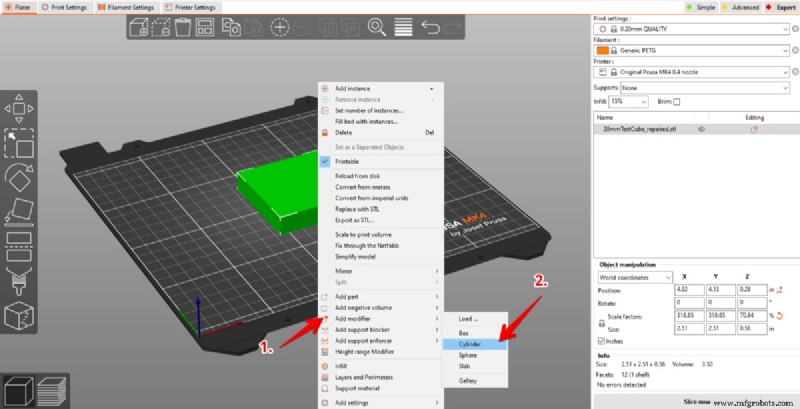Toggle the Brim checkbox
This screenshot has height=409, width=800.
pos(677,101)
